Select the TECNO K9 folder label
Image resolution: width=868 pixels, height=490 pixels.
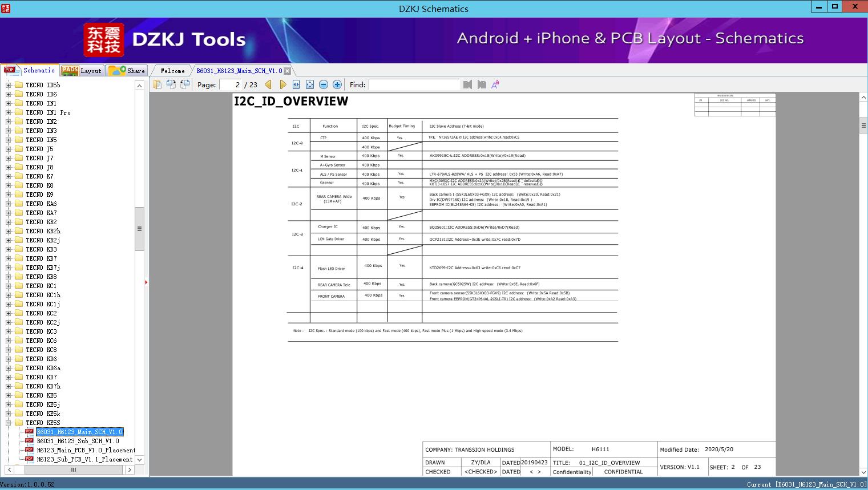[x=39, y=195]
